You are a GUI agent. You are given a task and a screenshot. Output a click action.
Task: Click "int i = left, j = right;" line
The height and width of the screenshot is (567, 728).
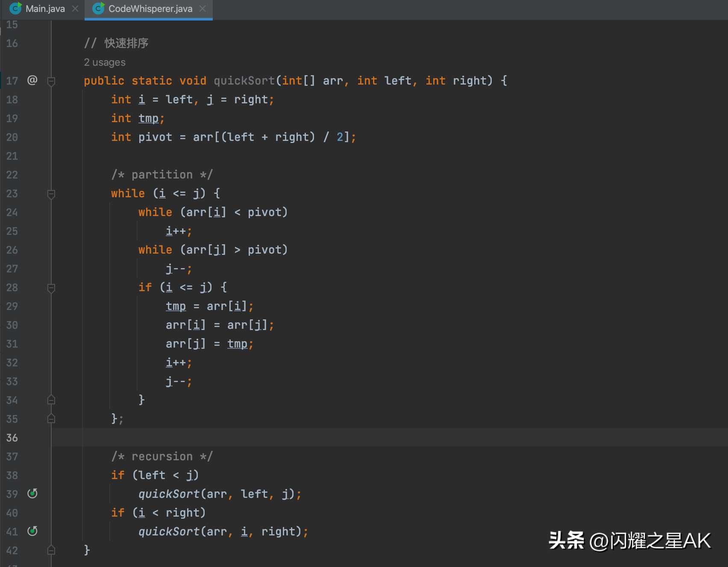click(192, 99)
